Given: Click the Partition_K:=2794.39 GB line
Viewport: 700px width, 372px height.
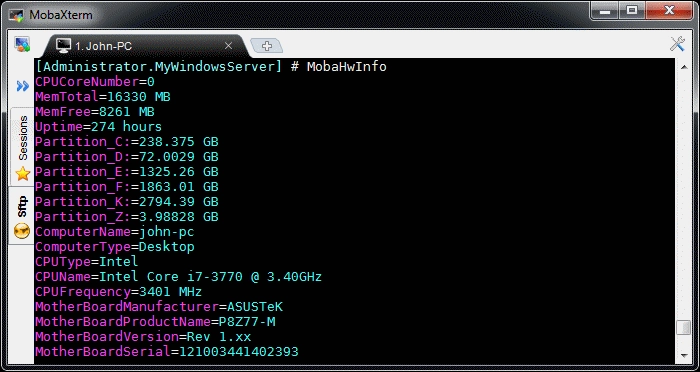Looking at the screenshot, I should point(127,202).
